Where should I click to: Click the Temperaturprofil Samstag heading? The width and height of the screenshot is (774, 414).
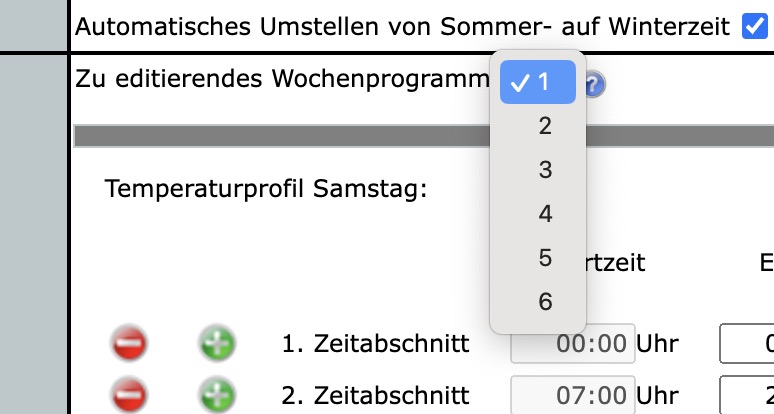coord(266,189)
